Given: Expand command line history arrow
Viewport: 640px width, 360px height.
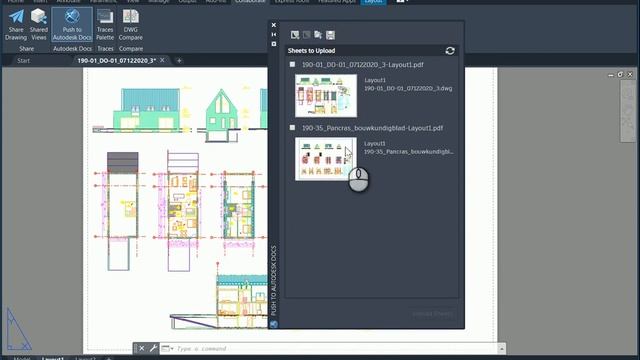Looking at the screenshot, I should [502, 348].
